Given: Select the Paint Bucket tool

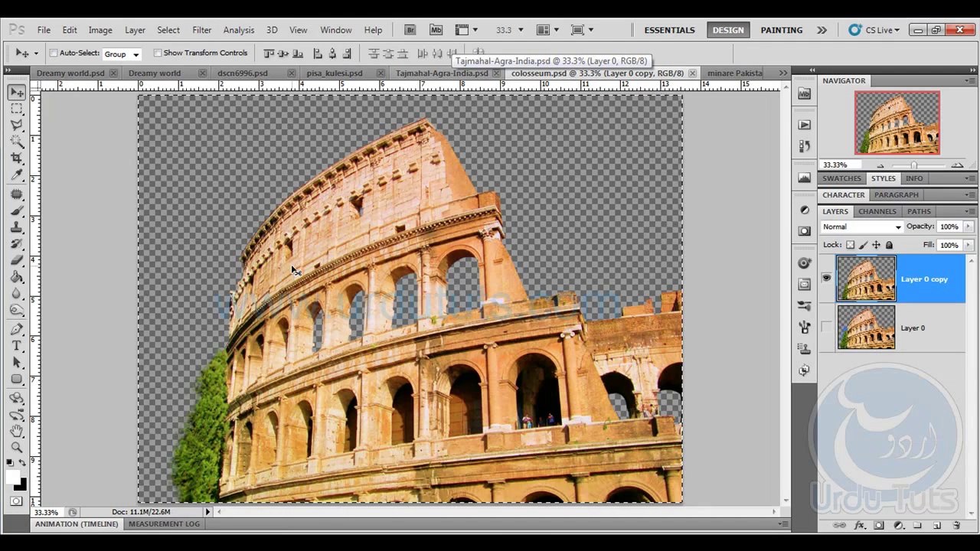Looking at the screenshot, I should point(17,277).
